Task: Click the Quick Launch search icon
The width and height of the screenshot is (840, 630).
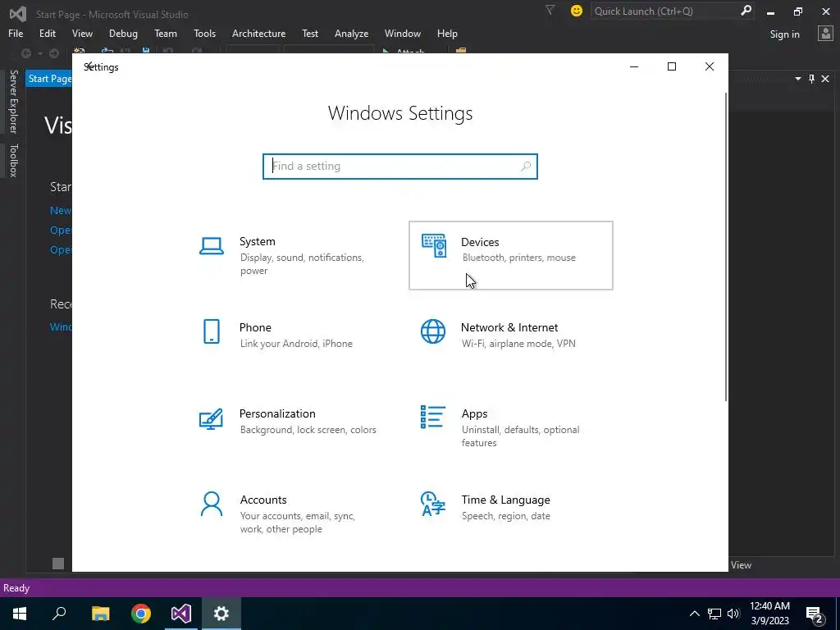Action: (x=746, y=11)
